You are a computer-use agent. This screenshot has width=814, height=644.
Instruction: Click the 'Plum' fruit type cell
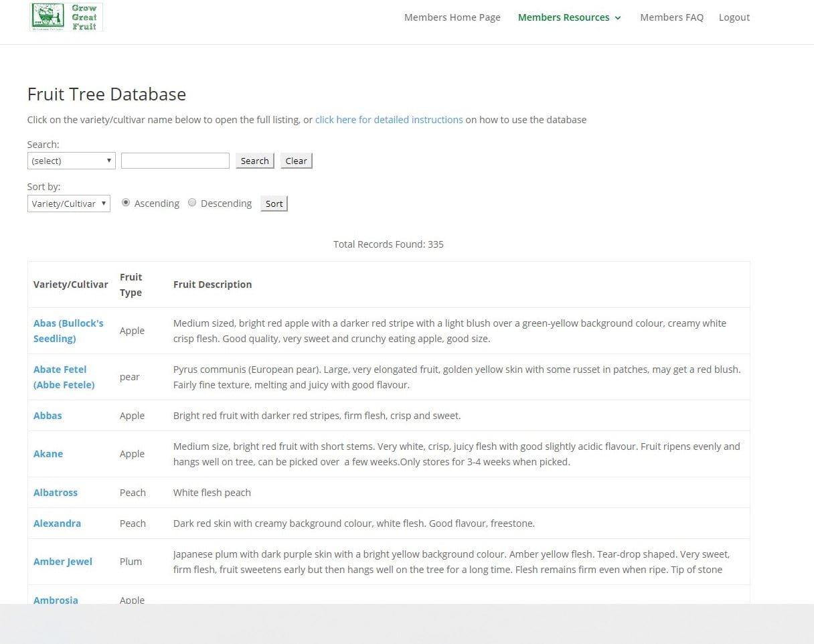[131, 562]
